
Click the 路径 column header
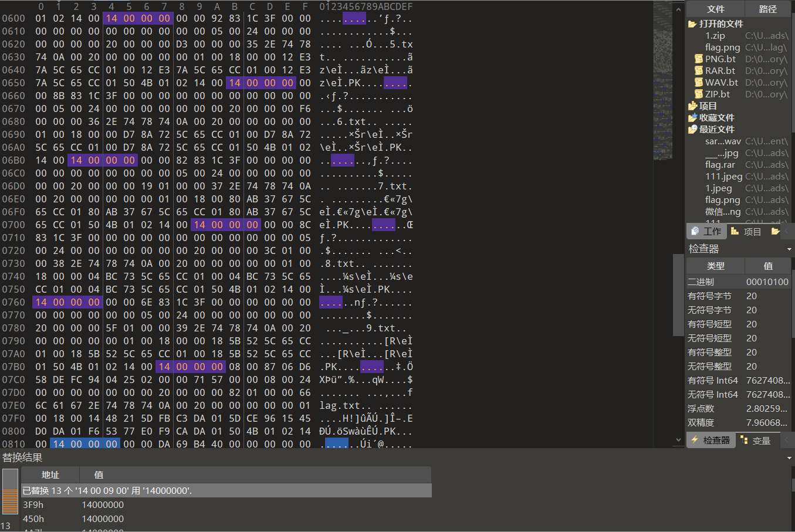point(767,9)
